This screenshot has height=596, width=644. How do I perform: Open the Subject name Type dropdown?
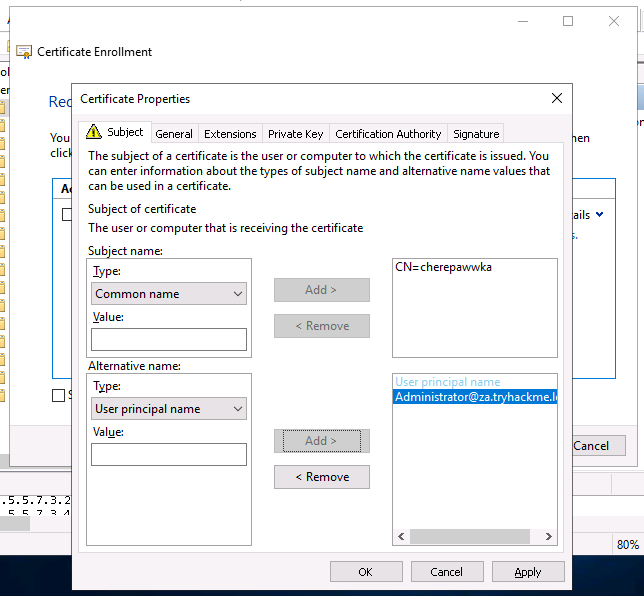point(169,294)
